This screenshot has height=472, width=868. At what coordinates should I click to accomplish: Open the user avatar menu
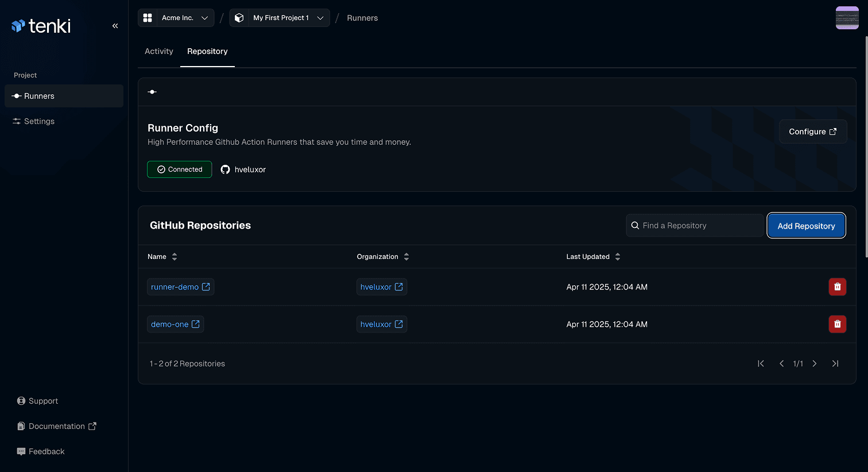(x=847, y=18)
